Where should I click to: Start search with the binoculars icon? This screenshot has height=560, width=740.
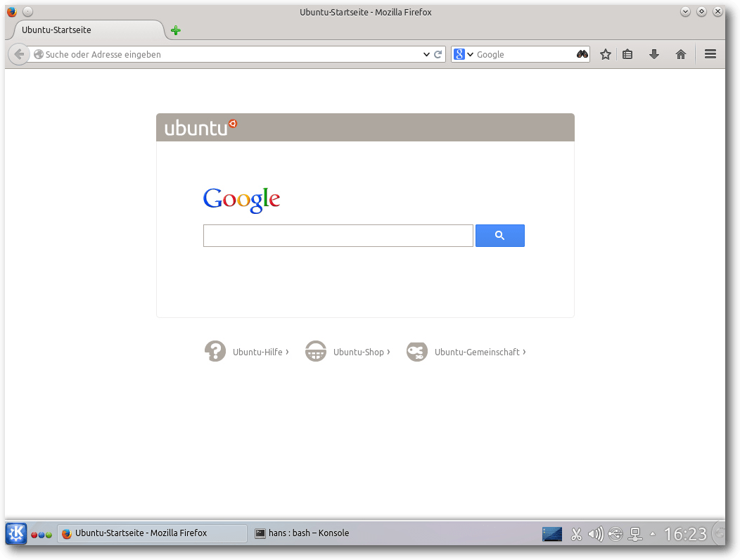[x=582, y=54]
